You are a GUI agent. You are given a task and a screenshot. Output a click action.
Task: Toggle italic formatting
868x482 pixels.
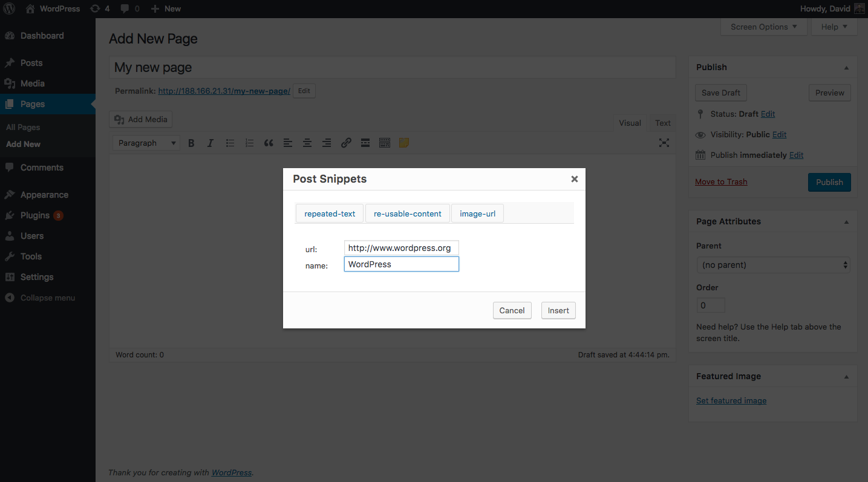[x=210, y=143]
